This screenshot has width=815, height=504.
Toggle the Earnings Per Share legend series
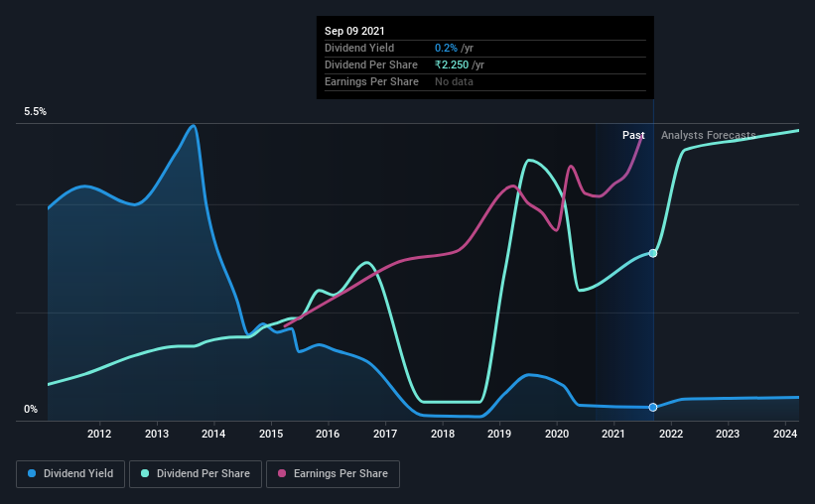(333, 474)
